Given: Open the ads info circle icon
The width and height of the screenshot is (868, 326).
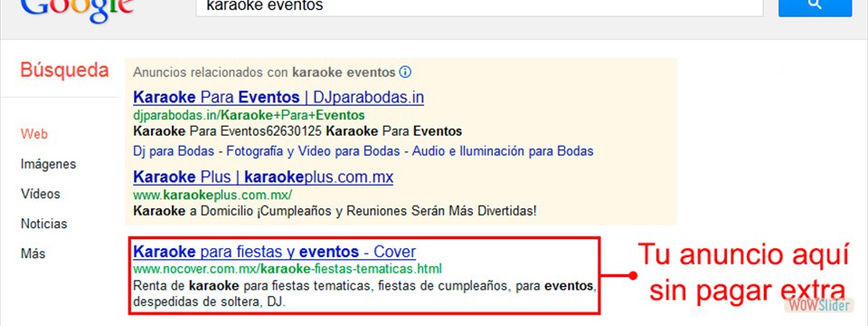Looking at the screenshot, I should click(x=405, y=72).
